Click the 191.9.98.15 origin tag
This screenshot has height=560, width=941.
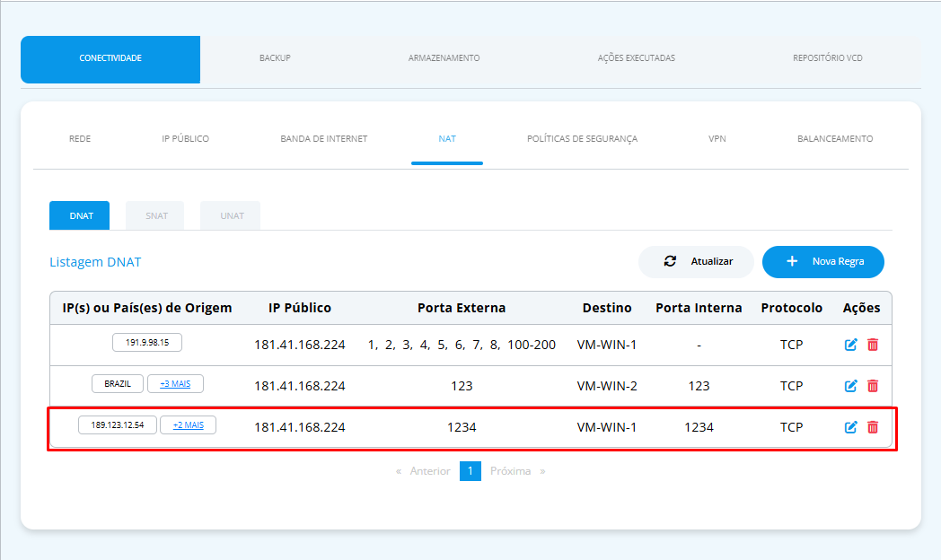pyautogui.click(x=147, y=342)
